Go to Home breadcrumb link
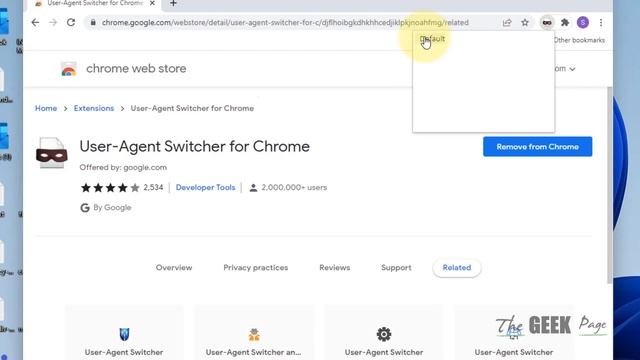 pyautogui.click(x=46, y=108)
